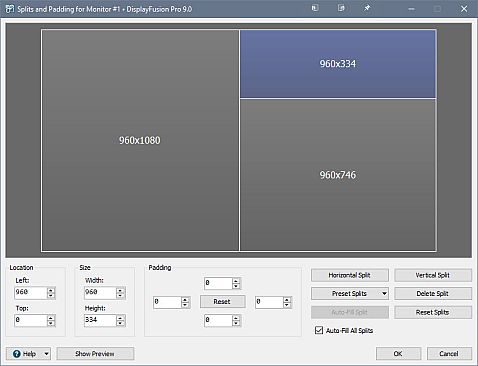Open the Preset Splits dropdown
This screenshot has width=478, height=366.
(350, 294)
